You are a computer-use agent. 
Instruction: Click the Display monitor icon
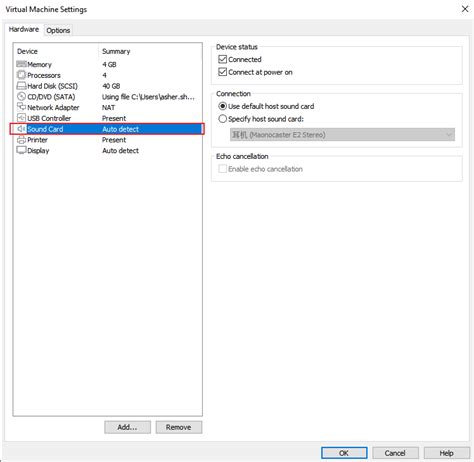tap(21, 150)
